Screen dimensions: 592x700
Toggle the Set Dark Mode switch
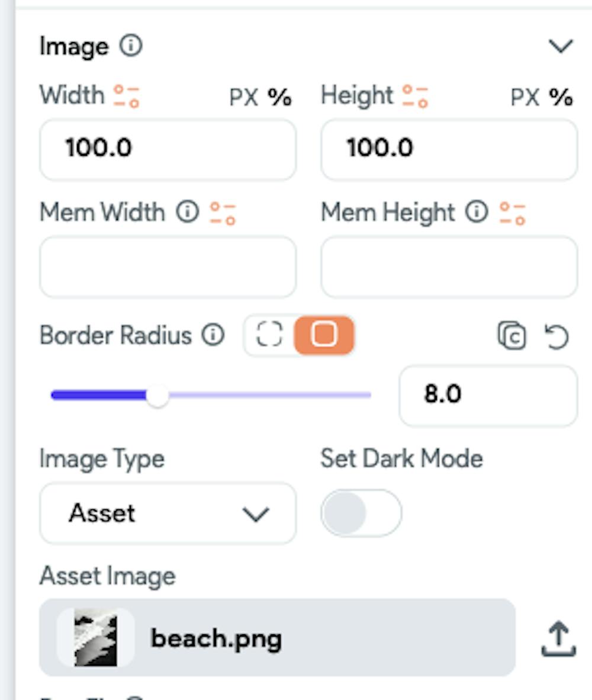[361, 513]
